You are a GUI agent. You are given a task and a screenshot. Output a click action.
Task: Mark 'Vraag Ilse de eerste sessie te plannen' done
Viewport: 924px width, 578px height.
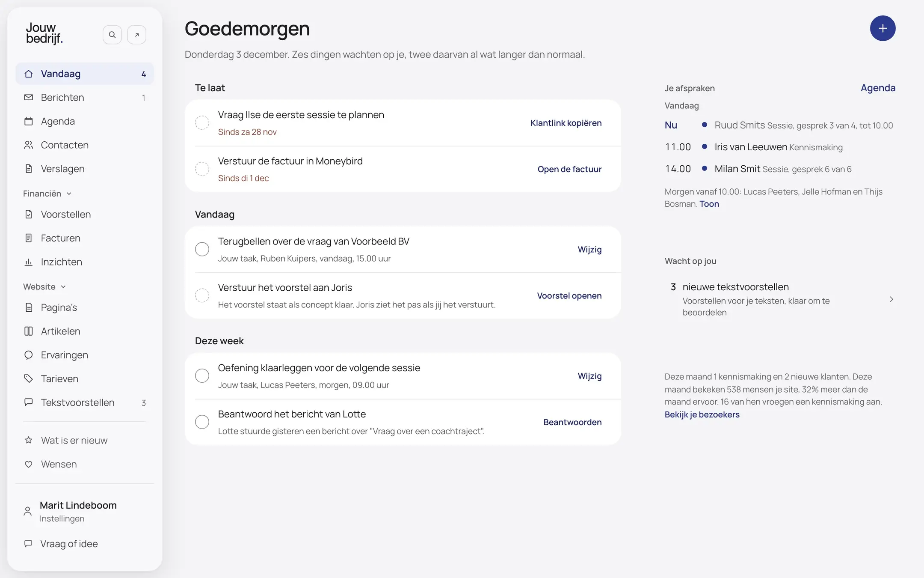point(202,122)
